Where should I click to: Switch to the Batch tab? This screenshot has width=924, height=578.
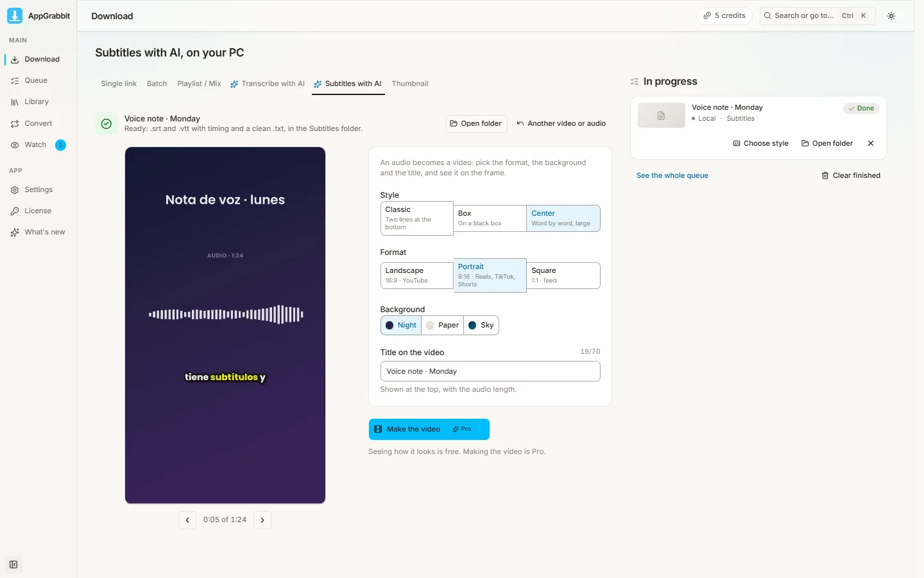coord(157,83)
